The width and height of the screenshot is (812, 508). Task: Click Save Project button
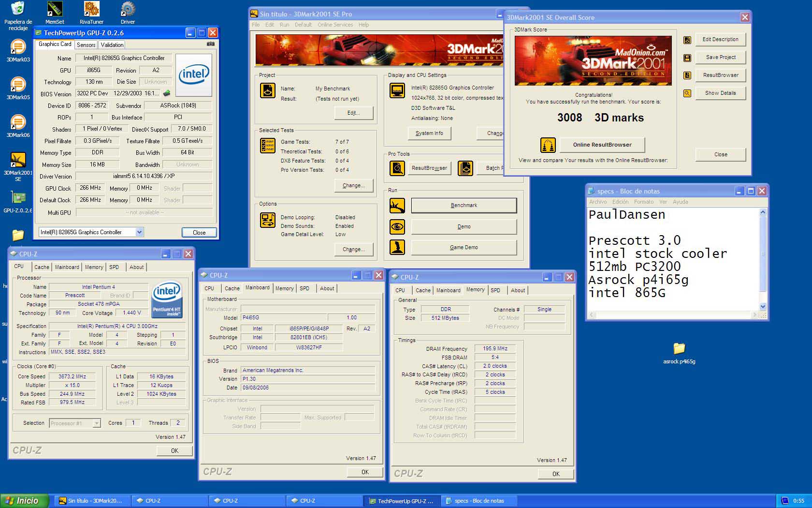tap(721, 57)
